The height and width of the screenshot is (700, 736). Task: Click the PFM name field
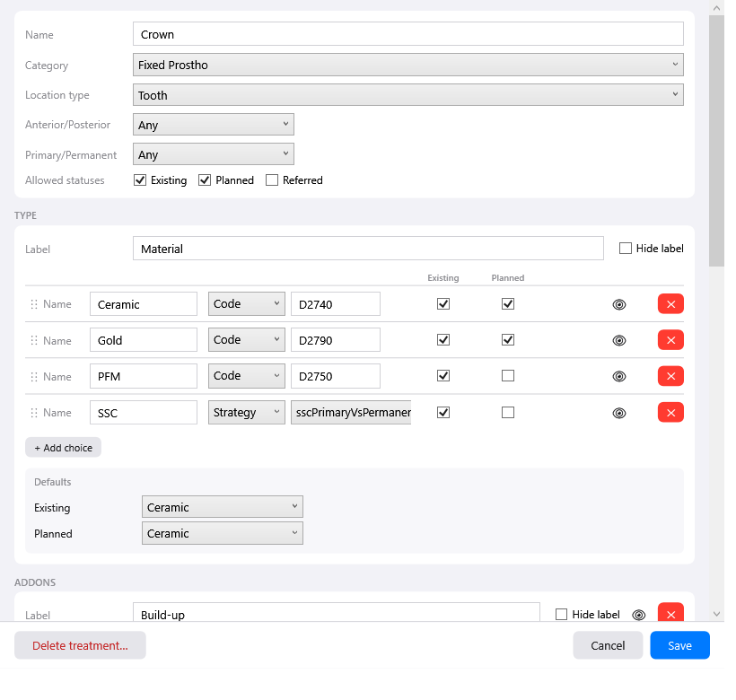coord(144,376)
